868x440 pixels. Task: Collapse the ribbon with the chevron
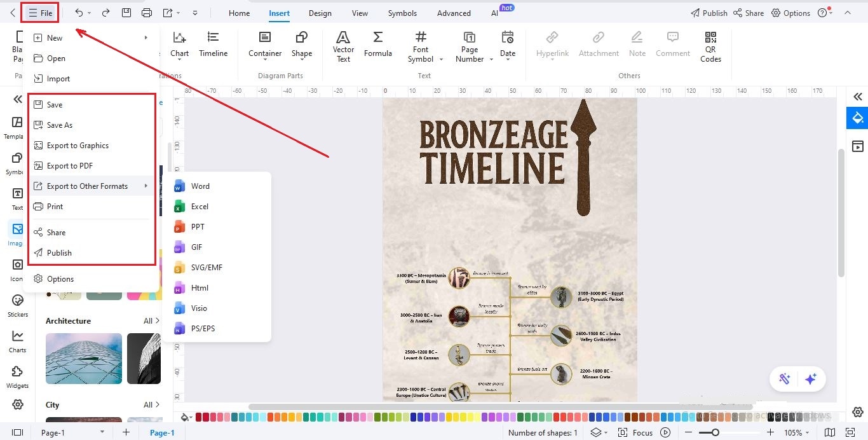coord(847,13)
